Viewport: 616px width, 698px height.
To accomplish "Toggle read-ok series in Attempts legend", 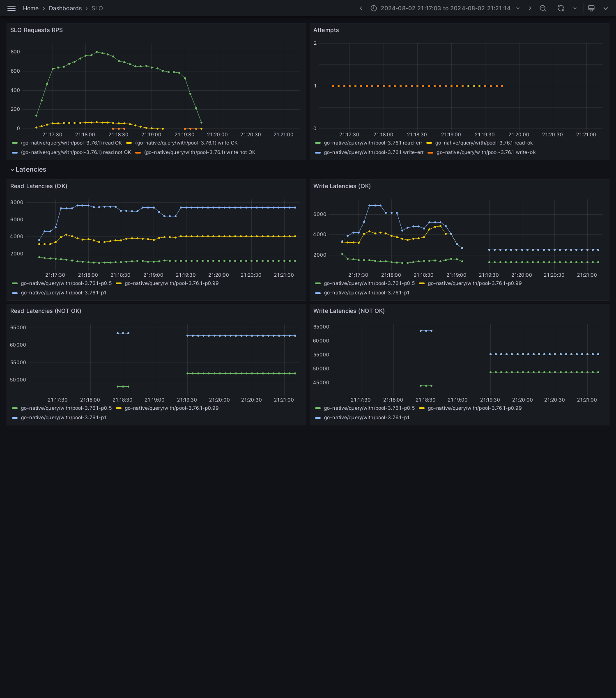I will coord(484,143).
